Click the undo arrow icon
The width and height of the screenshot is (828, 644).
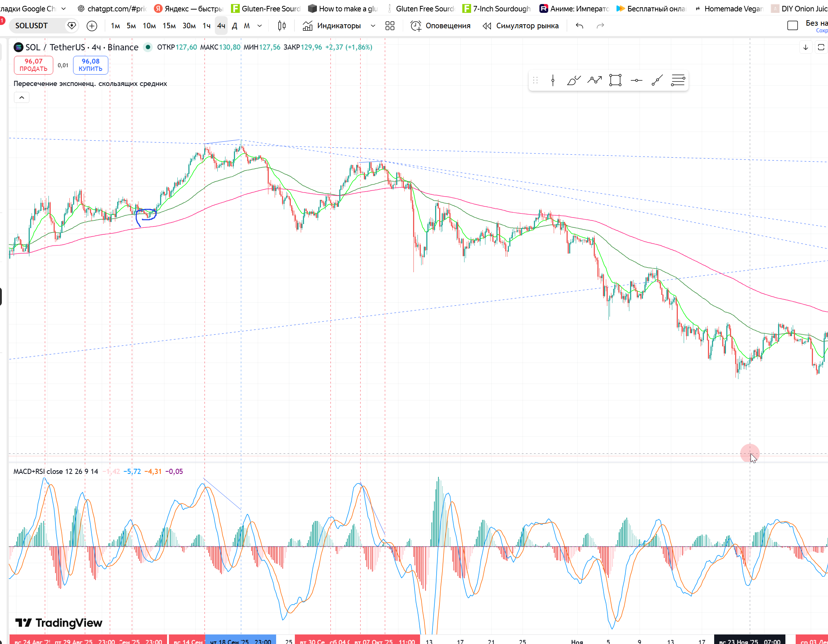[579, 26]
